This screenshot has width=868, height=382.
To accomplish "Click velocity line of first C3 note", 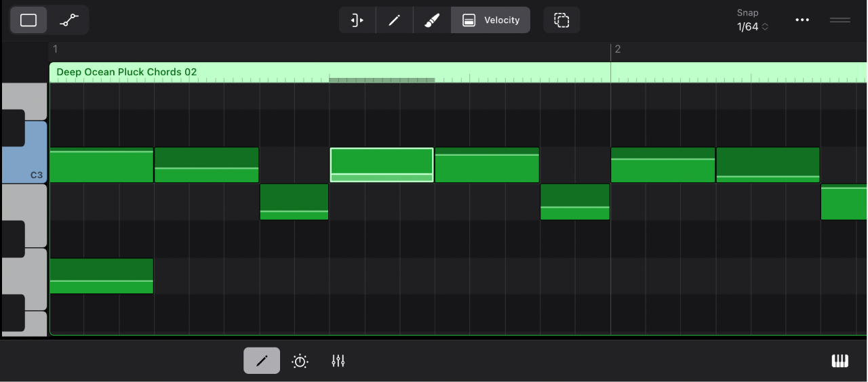I will pos(101,152).
